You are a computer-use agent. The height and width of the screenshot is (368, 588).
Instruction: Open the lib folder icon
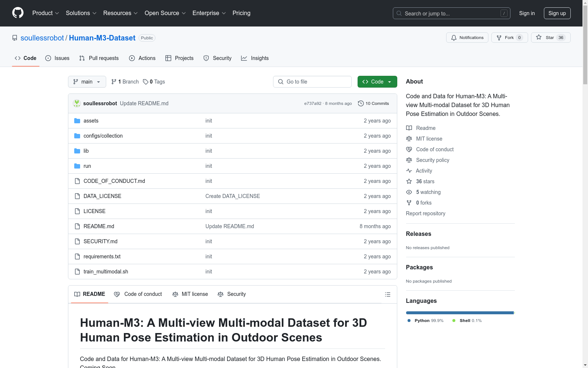[77, 151]
